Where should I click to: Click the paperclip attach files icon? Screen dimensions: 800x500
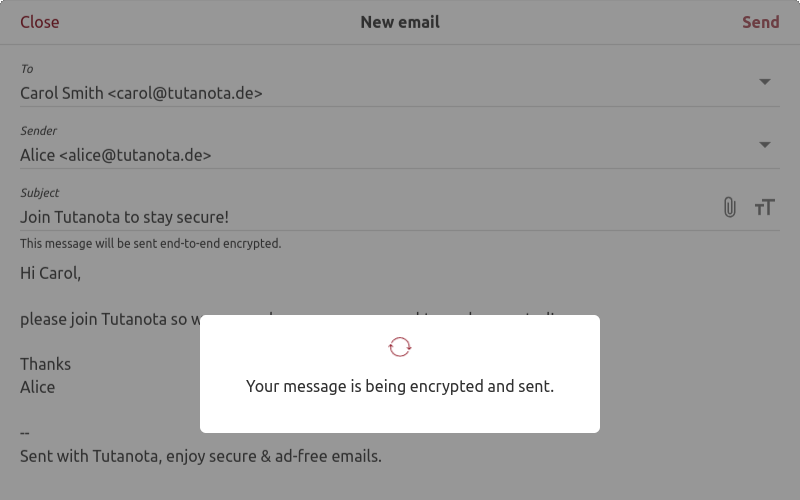pos(730,207)
